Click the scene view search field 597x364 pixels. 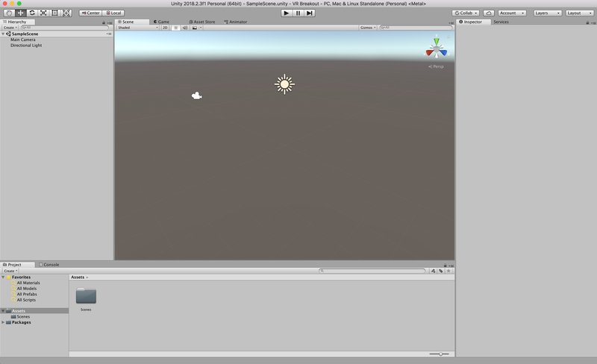coord(416,28)
